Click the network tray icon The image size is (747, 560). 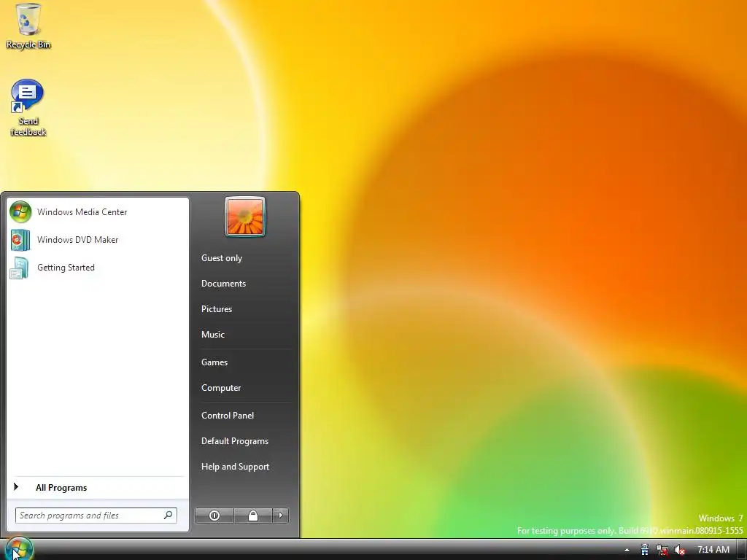(x=662, y=550)
